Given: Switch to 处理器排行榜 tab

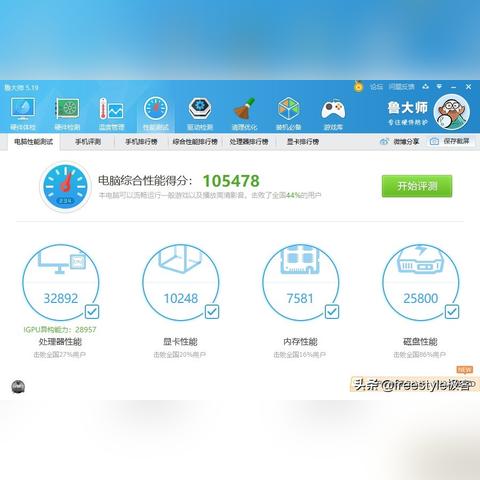Looking at the screenshot, I should point(249,142).
